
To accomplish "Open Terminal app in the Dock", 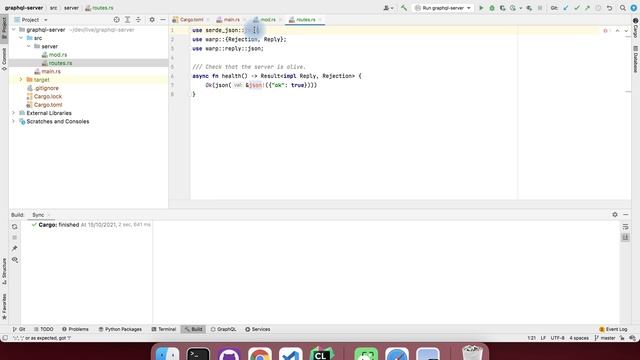I will click(198, 354).
